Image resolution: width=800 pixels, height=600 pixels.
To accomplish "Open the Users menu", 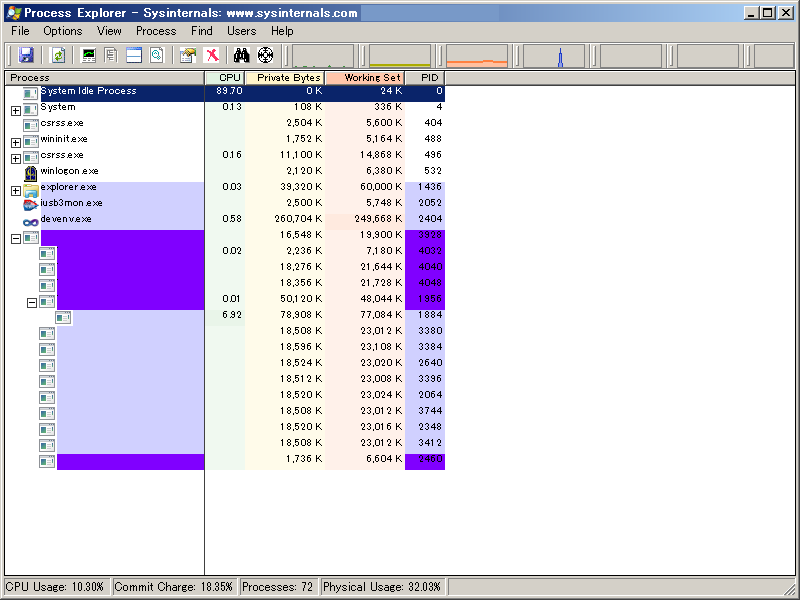I will click(x=242, y=31).
